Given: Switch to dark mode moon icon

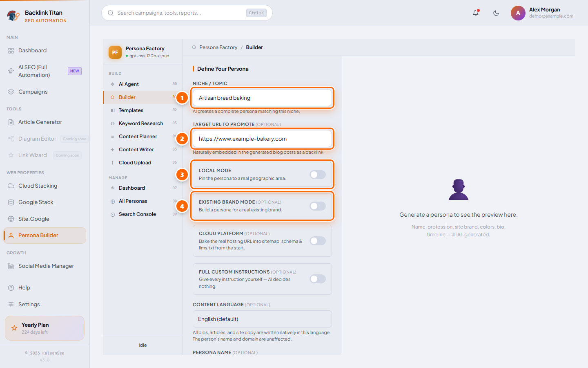Looking at the screenshot, I should (496, 13).
